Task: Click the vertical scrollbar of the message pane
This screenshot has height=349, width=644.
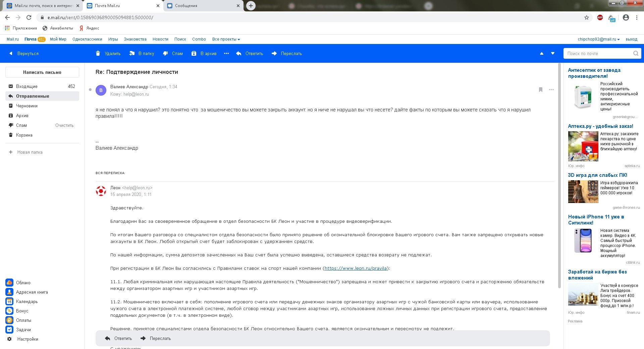Action: 559,174
